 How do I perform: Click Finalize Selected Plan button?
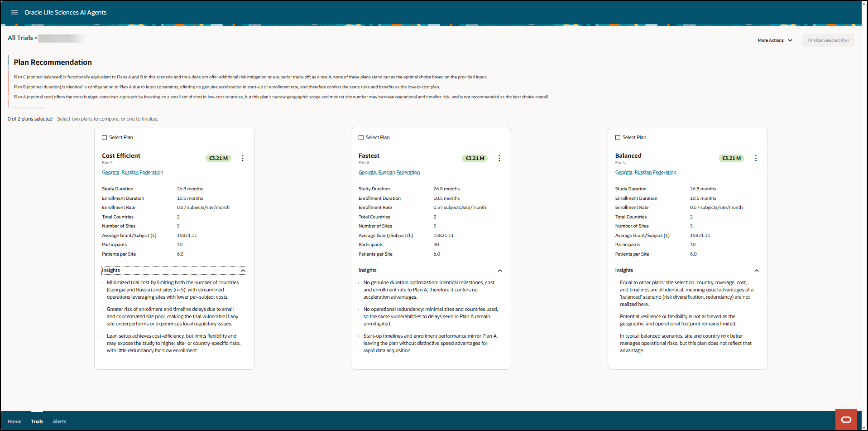click(x=828, y=40)
